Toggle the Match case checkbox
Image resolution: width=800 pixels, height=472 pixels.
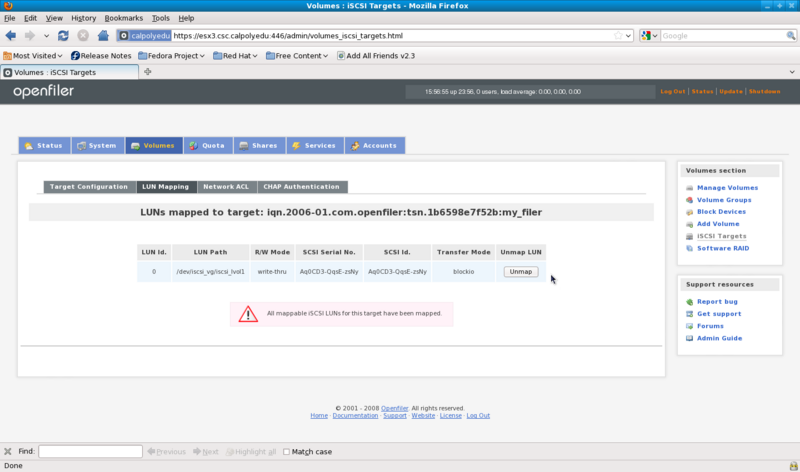coord(286,452)
